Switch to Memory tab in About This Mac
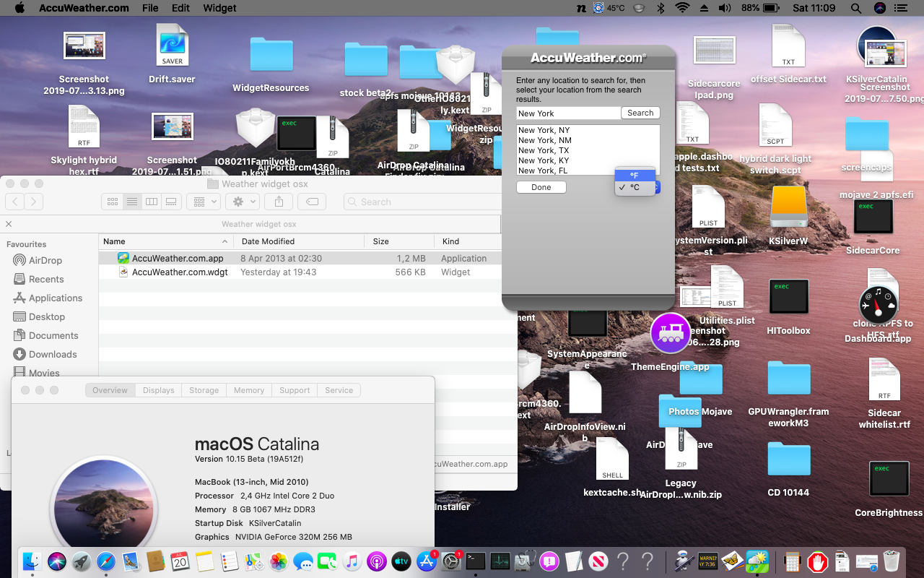This screenshot has height=578, width=924. tap(249, 390)
